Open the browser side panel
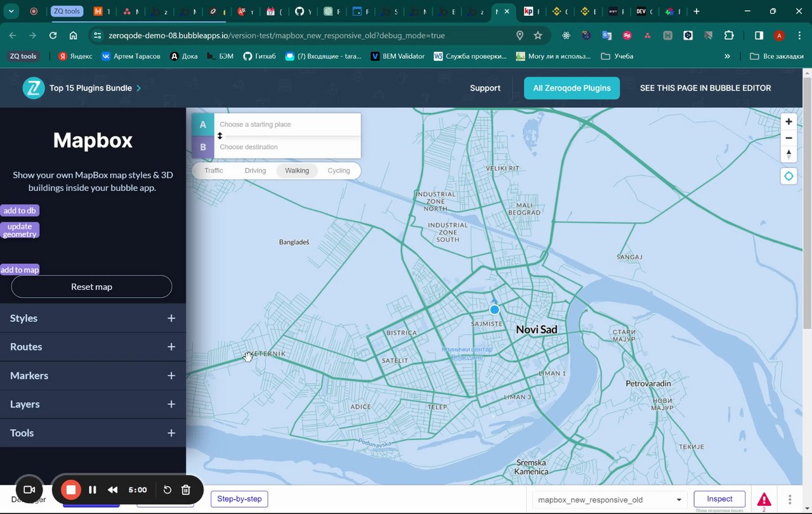Viewport: 812px width, 514px height. point(759,35)
